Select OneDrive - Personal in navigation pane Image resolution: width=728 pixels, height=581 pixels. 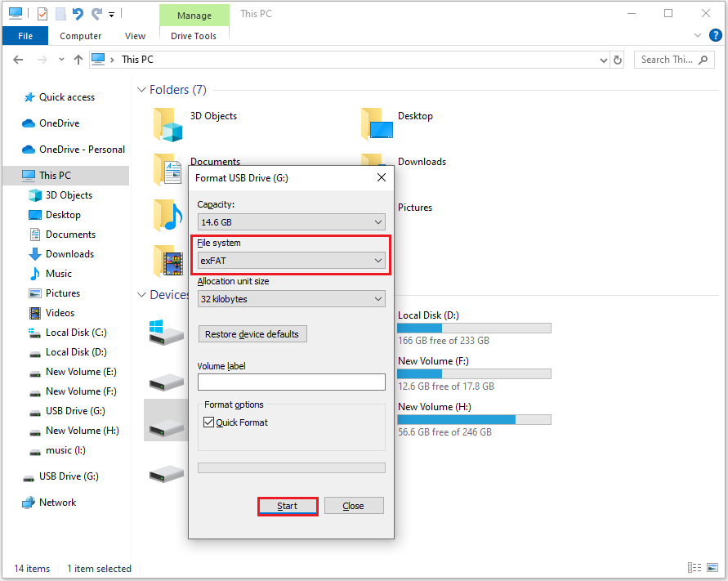coord(82,149)
